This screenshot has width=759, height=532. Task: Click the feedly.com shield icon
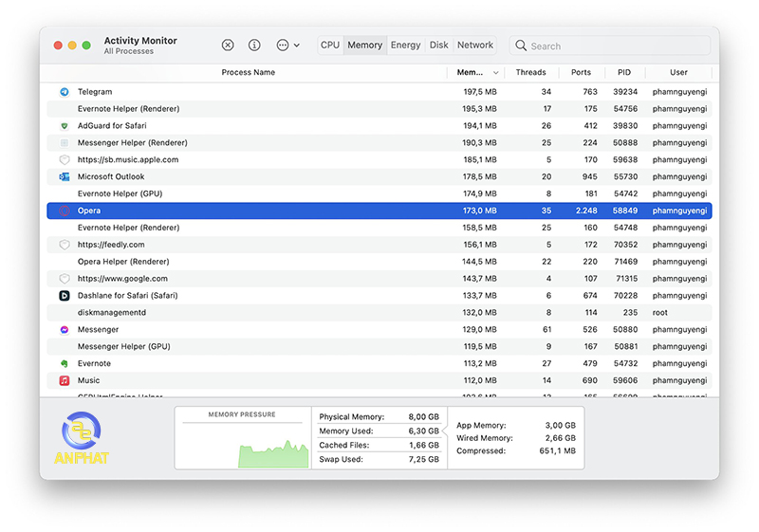click(65, 245)
